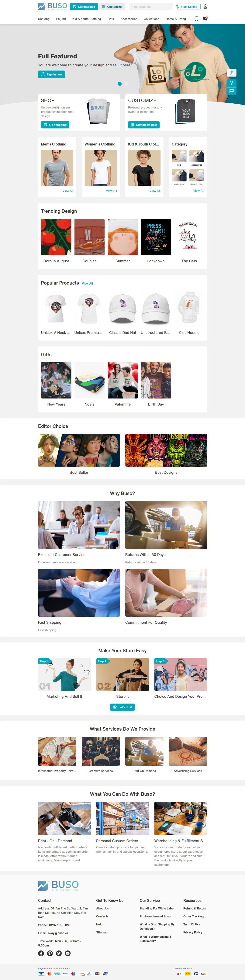This screenshot has width=245, height=980.
Task: Focus the Find products search field
Action: click(151, 7)
